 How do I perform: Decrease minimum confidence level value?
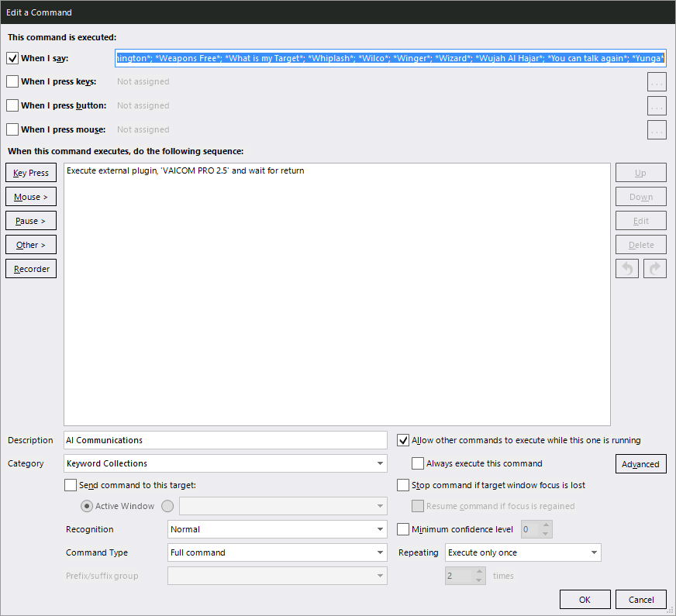pyautogui.click(x=546, y=533)
